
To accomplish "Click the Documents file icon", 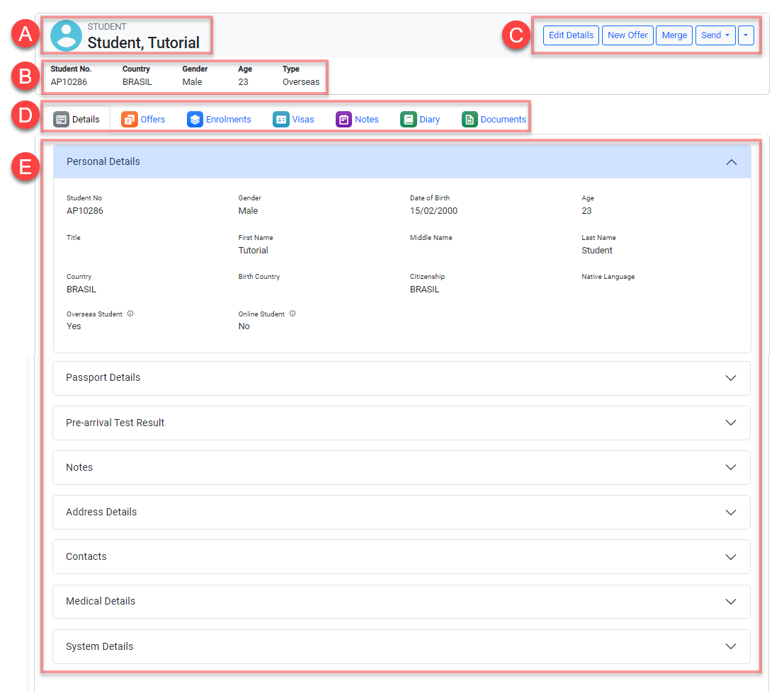I will [x=470, y=120].
